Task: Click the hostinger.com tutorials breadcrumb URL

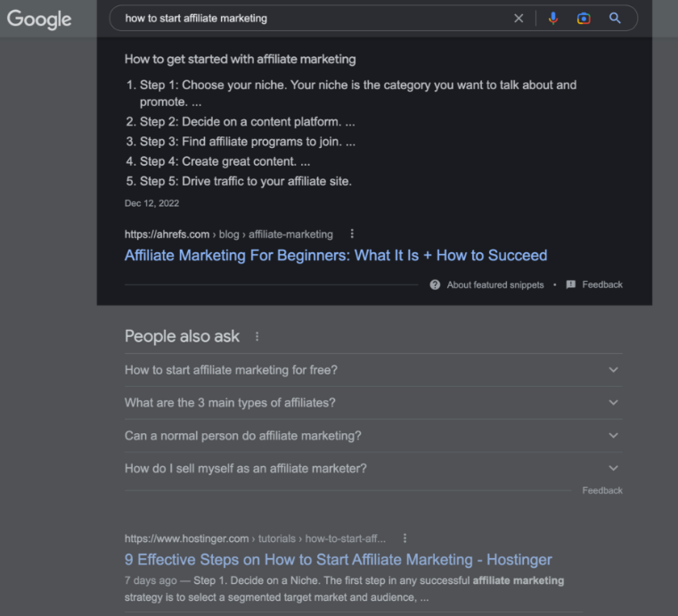Action: point(255,538)
